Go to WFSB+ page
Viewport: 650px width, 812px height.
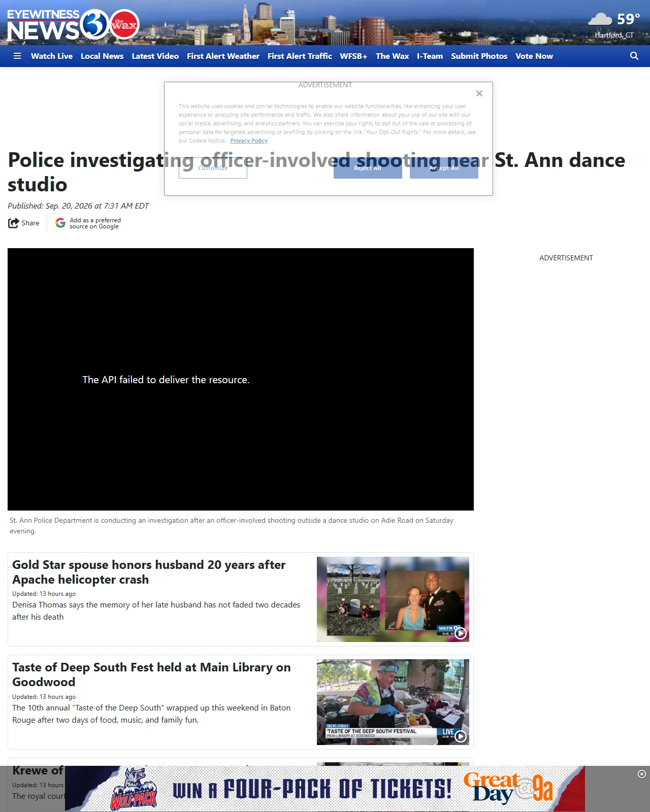(353, 56)
